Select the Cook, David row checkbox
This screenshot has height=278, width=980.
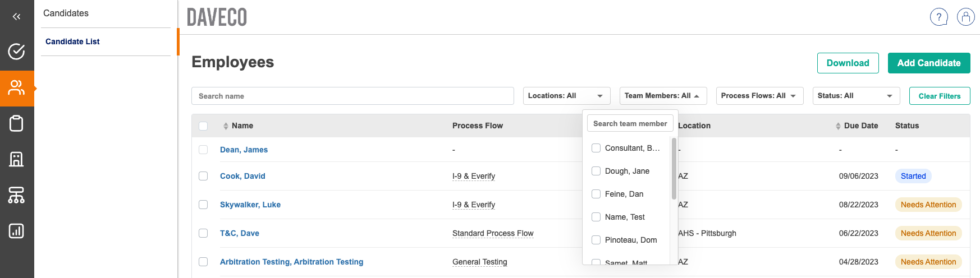point(203,176)
